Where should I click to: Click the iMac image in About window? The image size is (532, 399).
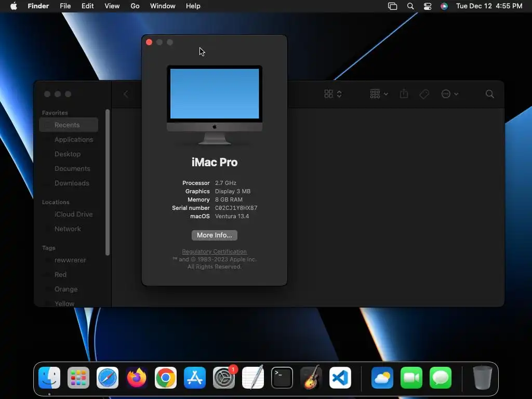pos(215,105)
